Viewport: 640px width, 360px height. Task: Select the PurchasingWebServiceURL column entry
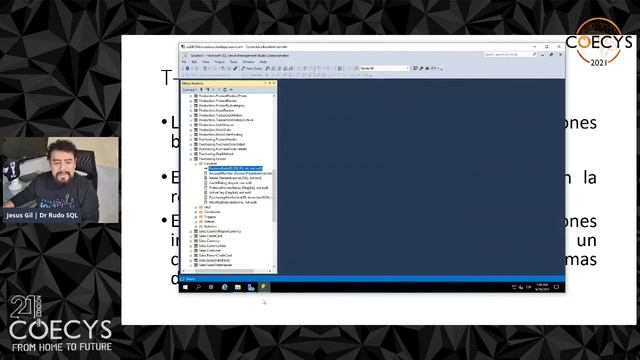tap(240, 198)
